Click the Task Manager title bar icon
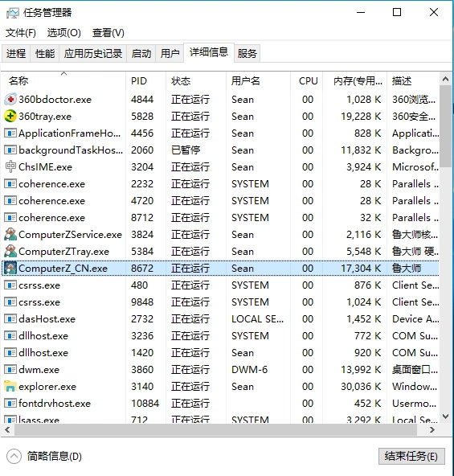454x476 pixels. 12,13
